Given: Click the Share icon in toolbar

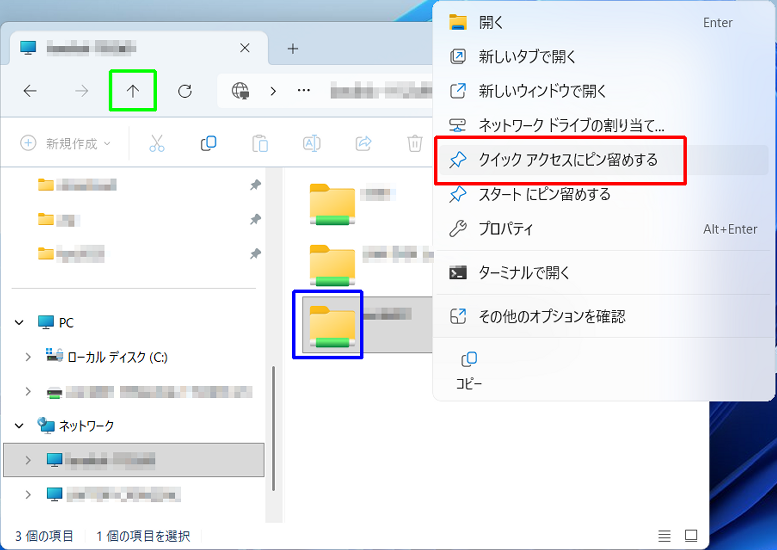Looking at the screenshot, I should tap(364, 143).
